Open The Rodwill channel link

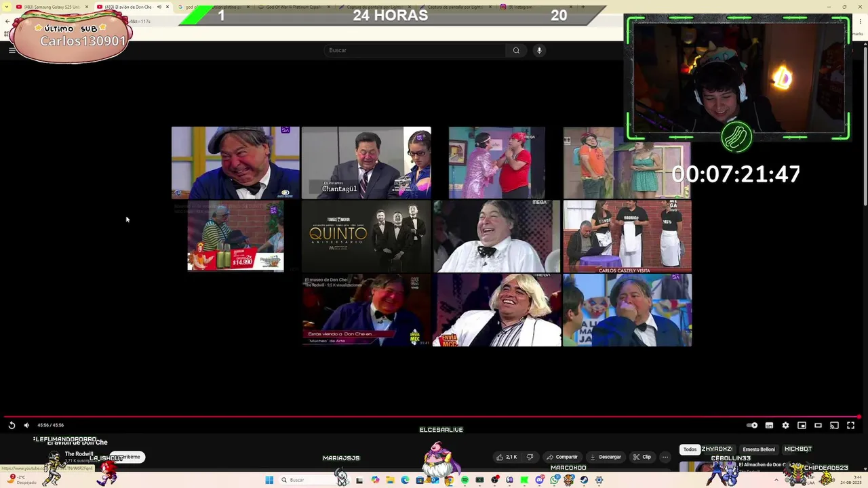click(79, 454)
